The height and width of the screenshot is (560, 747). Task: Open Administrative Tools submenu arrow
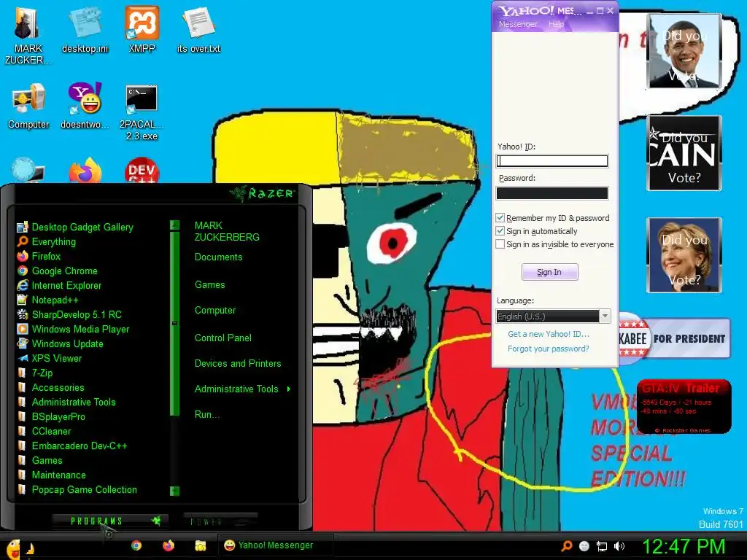pyautogui.click(x=289, y=389)
